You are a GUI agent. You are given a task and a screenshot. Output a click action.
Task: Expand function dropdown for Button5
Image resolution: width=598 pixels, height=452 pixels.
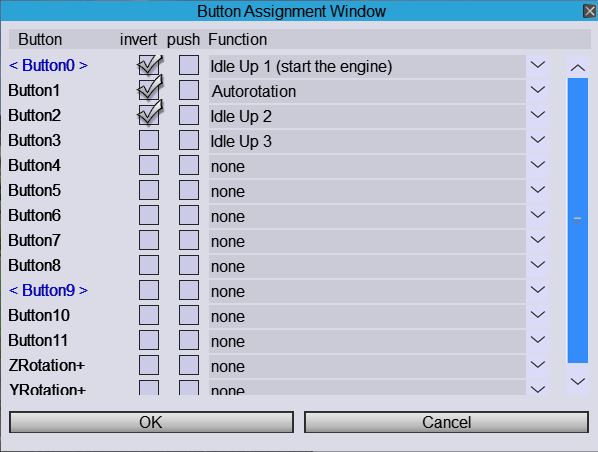538,190
